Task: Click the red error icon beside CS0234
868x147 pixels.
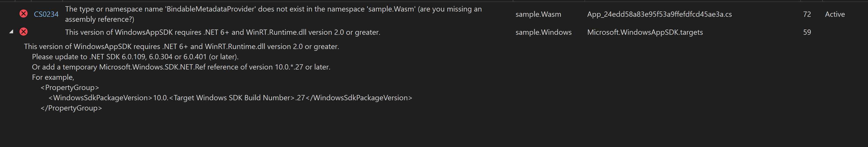Action: click(23, 14)
